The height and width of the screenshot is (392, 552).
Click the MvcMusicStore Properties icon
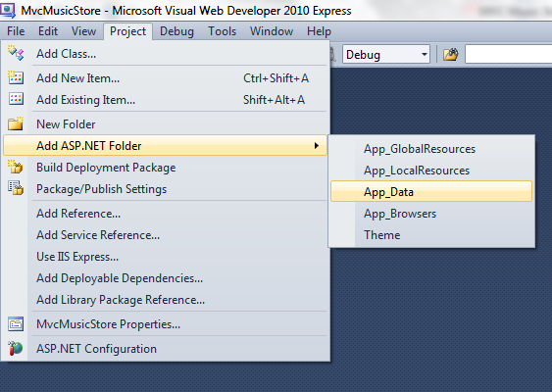click(x=16, y=324)
